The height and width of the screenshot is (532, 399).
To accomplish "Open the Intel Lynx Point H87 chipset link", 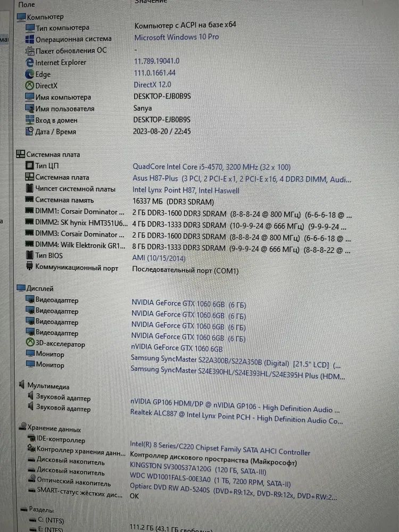I will [x=186, y=190].
